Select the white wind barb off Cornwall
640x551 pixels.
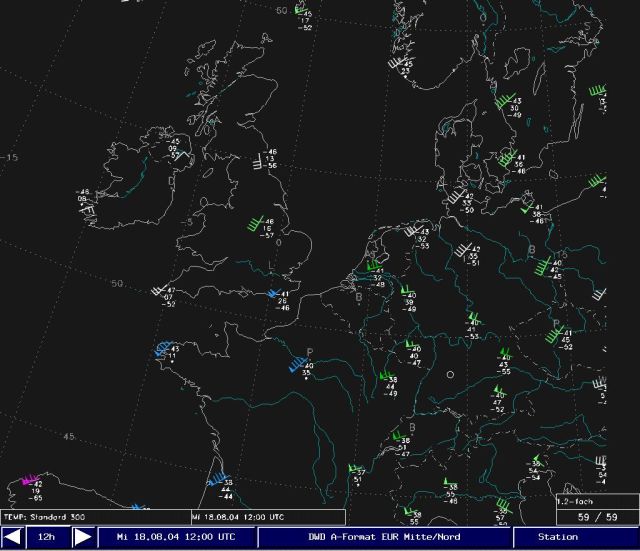[158, 292]
